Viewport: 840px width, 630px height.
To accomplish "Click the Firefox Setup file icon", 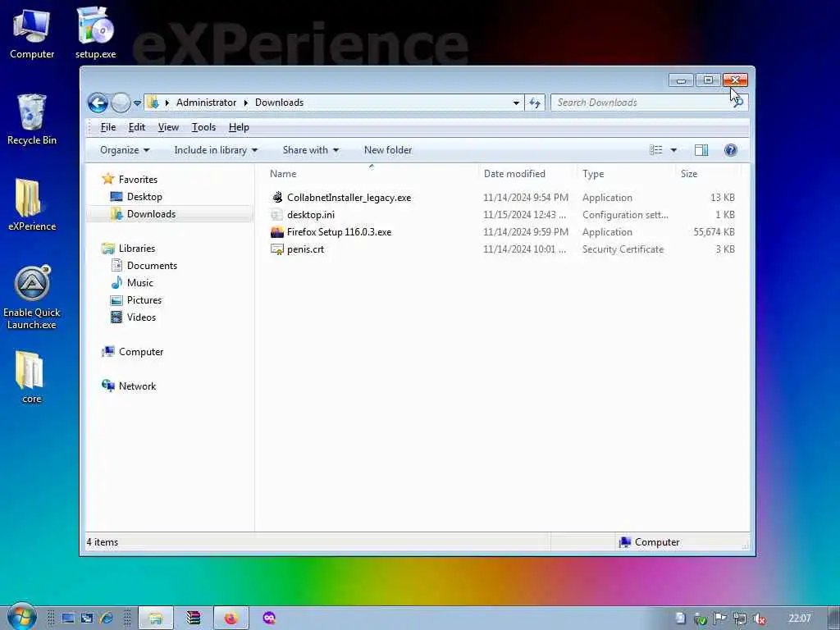I will [277, 232].
